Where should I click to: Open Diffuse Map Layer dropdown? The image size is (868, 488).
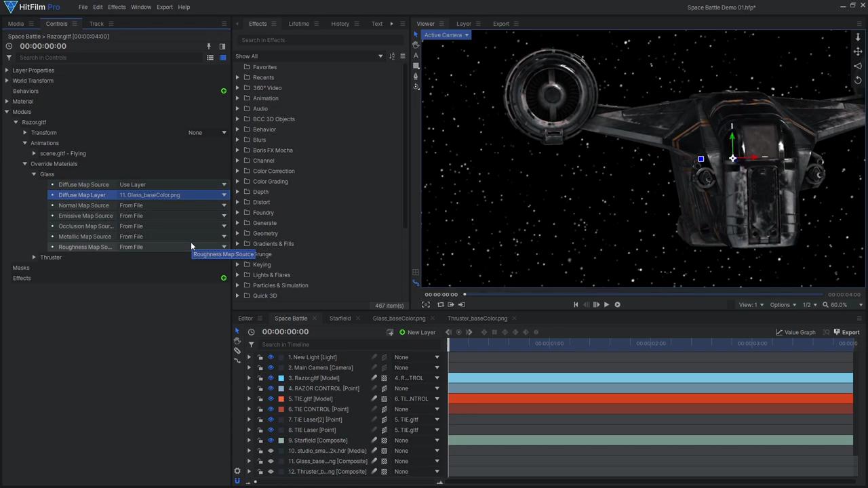coord(173,195)
